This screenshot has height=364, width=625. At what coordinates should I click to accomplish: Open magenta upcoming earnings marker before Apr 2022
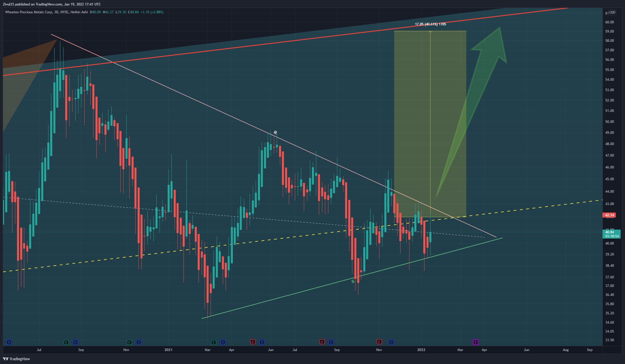click(x=476, y=342)
